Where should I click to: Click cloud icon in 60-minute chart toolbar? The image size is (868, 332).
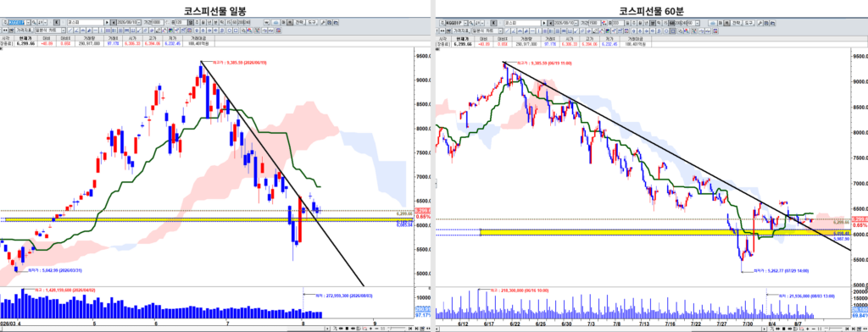pos(713,23)
